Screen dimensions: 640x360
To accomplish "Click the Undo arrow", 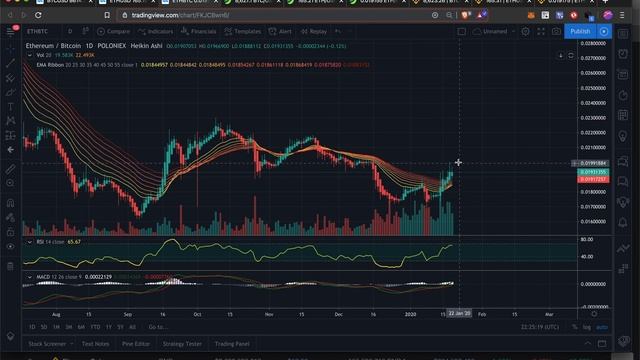I will click(338, 31).
